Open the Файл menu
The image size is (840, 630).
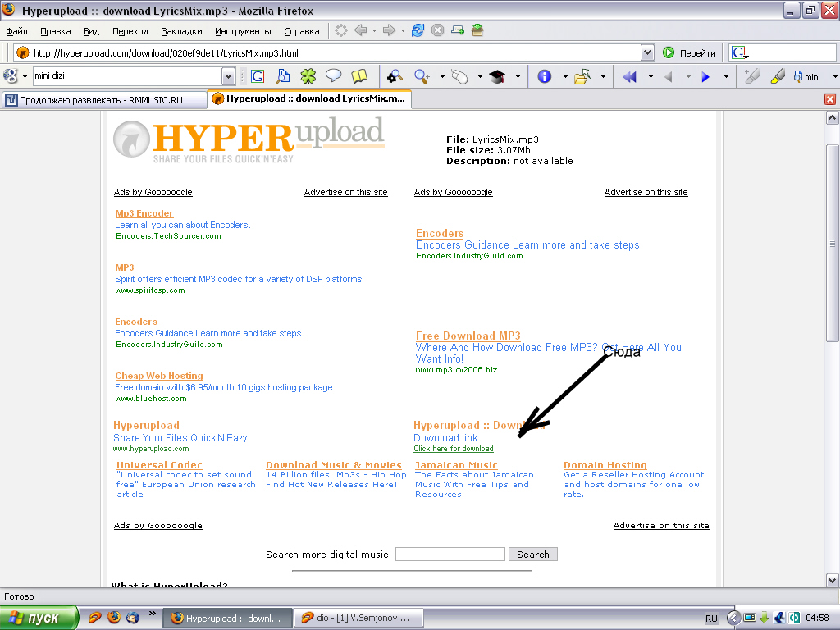click(16, 31)
